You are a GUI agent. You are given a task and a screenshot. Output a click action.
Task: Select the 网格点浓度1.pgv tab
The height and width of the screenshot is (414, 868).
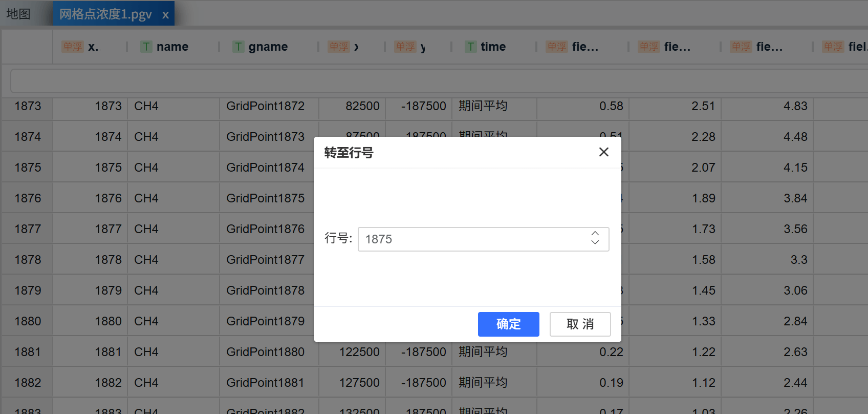pyautogui.click(x=105, y=14)
